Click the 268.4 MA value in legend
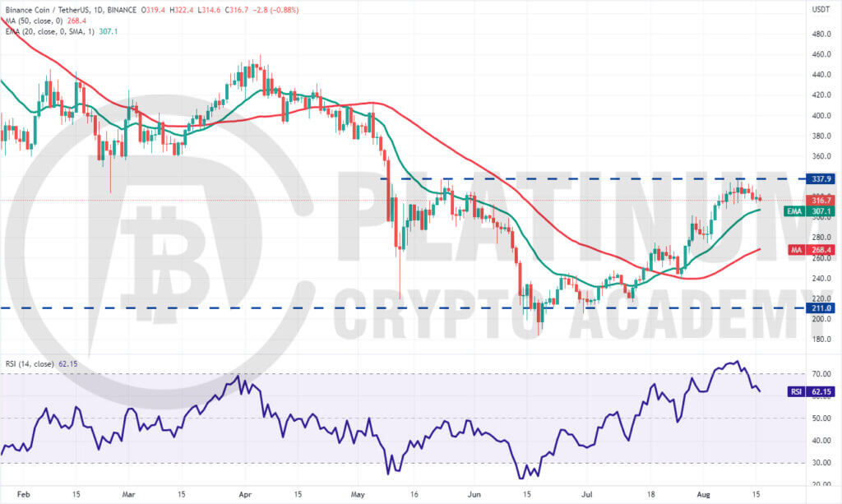 [76, 21]
